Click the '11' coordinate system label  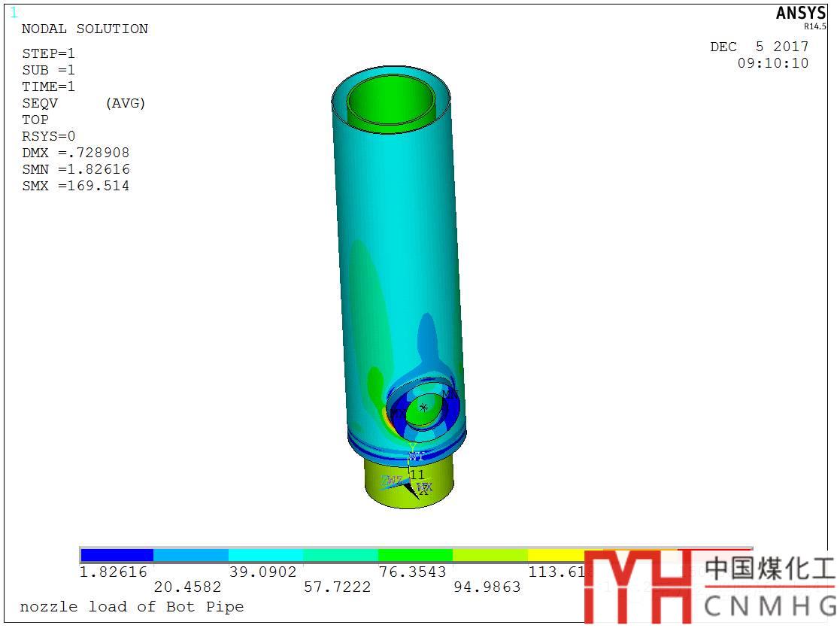pos(417,475)
